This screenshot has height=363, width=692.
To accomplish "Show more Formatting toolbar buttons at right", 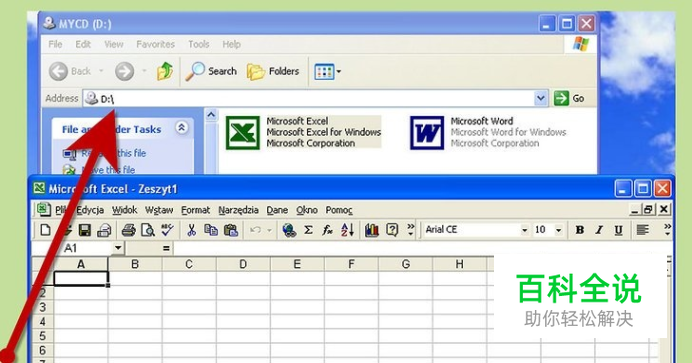I will coord(667,229).
